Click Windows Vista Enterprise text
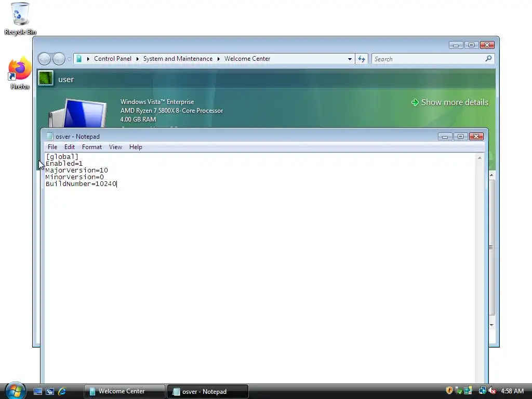The width and height of the screenshot is (532, 399). (157, 102)
